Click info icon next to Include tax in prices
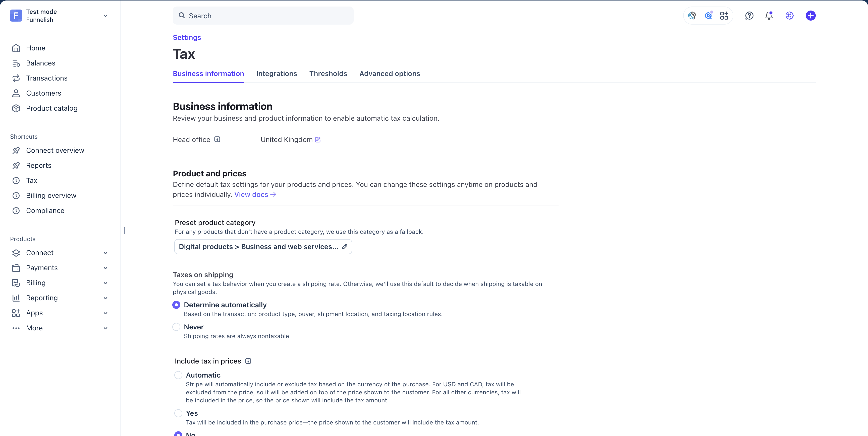Viewport: 868px width, 436px height. 248,361
